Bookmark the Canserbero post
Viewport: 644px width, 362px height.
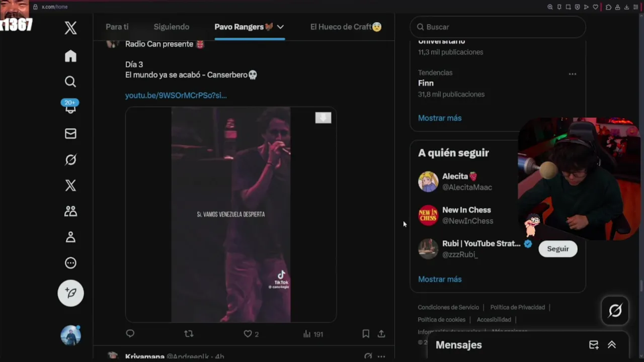click(366, 333)
